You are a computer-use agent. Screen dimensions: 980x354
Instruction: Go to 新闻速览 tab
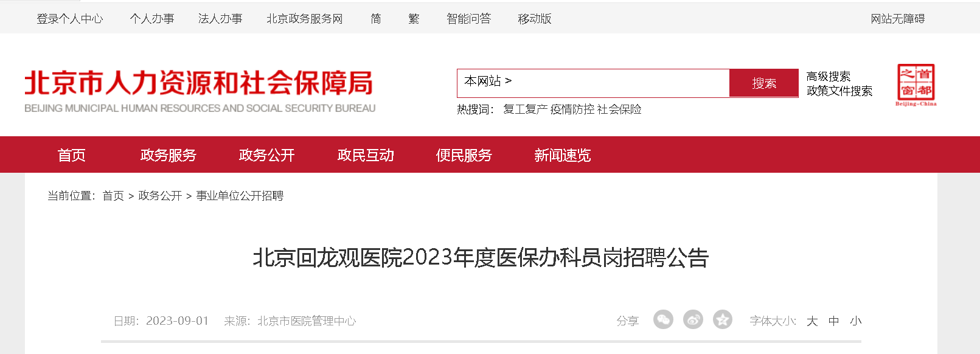click(x=563, y=155)
